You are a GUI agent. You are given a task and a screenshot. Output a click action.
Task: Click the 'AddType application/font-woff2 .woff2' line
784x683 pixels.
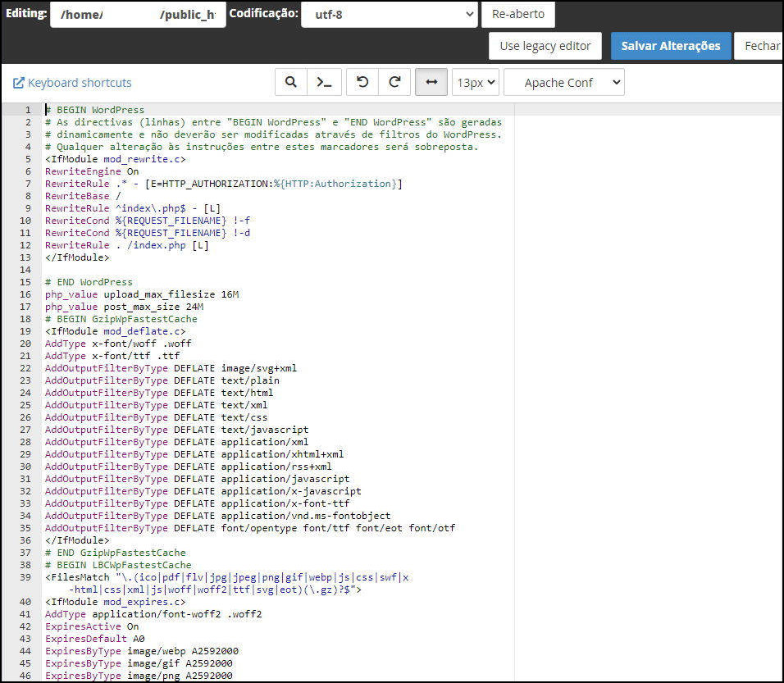[x=153, y=614]
